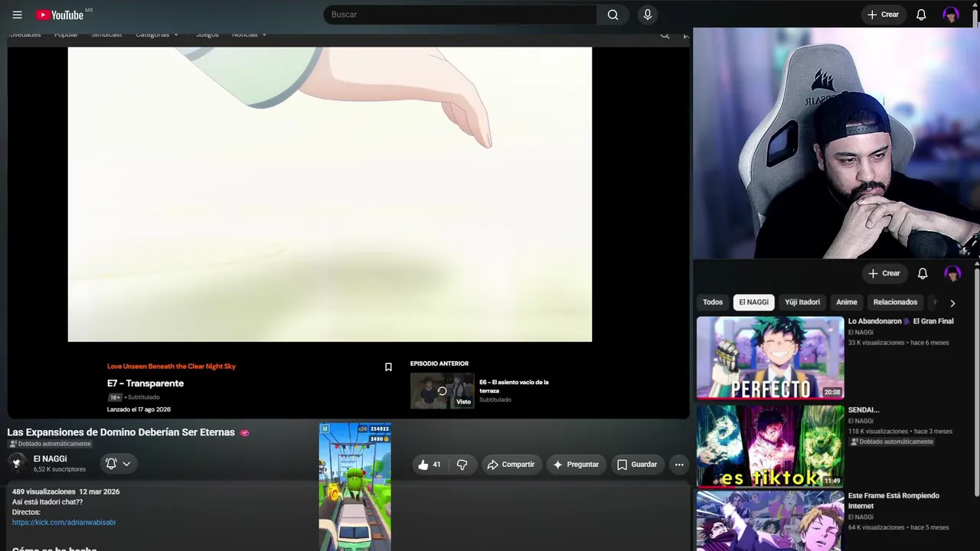The height and width of the screenshot is (551, 980).
Task: Click the 33 K visualizaciones text
Action: point(877,343)
